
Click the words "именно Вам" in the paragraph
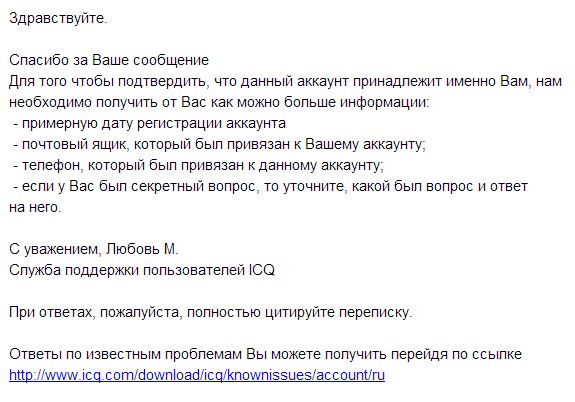click(x=488, y=81)
